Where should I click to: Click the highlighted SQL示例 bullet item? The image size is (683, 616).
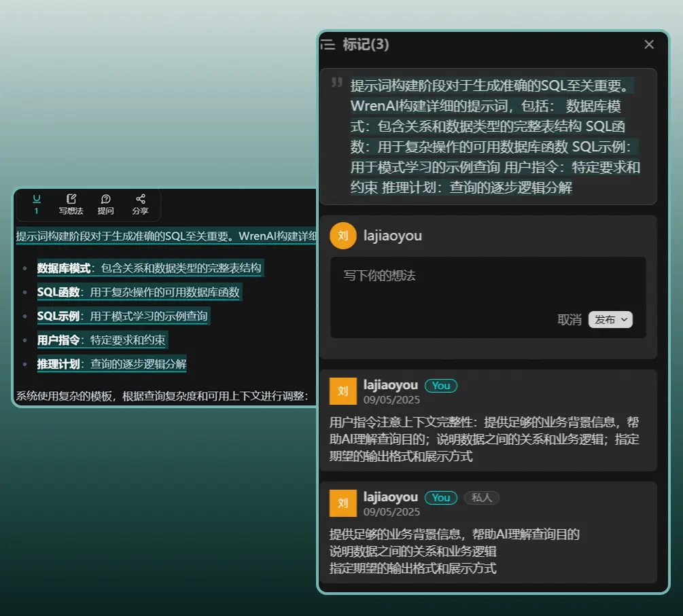click(x=122, y=316)
